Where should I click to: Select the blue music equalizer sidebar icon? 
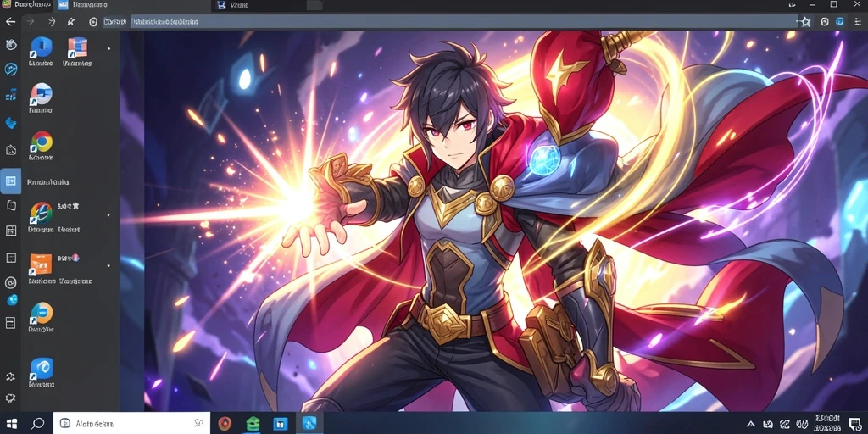pyautogui.click(x=10, y=97)
